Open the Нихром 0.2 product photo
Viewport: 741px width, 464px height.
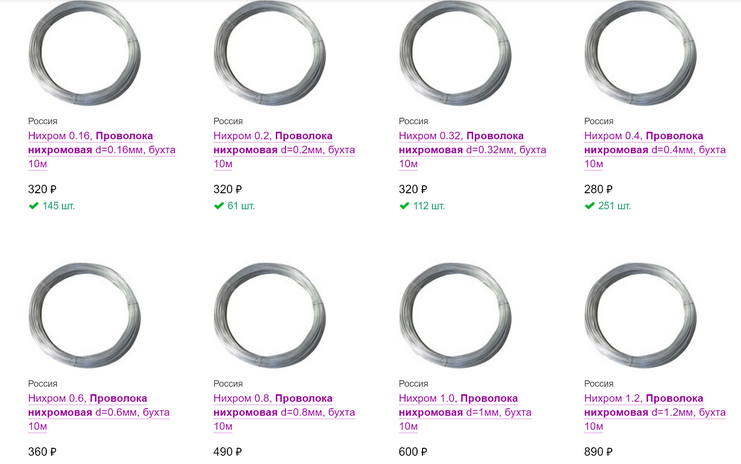270,52
